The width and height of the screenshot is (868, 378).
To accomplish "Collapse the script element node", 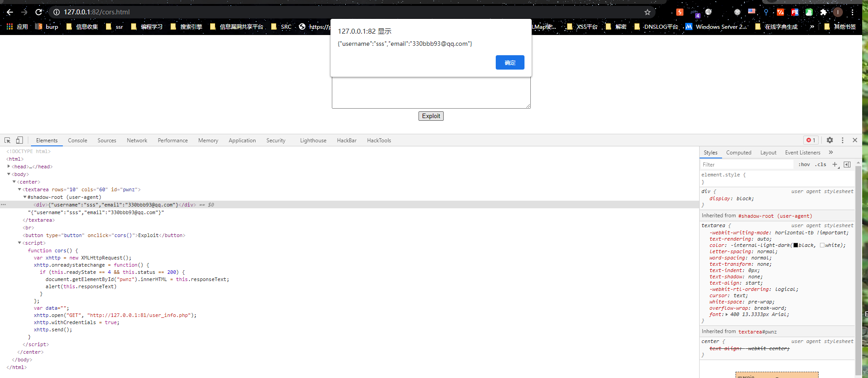I will [x=19, y=243].
